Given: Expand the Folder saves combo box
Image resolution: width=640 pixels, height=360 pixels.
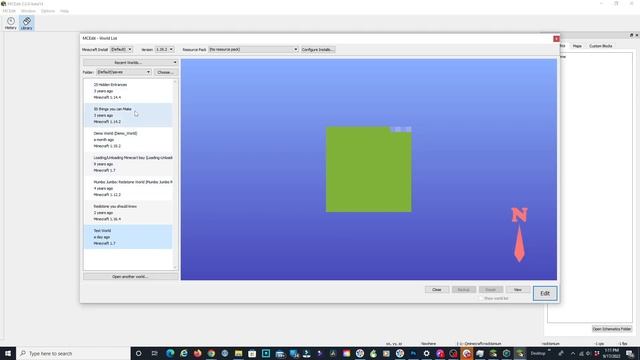Looking at the screenshot, I should [x=124, y=72].
